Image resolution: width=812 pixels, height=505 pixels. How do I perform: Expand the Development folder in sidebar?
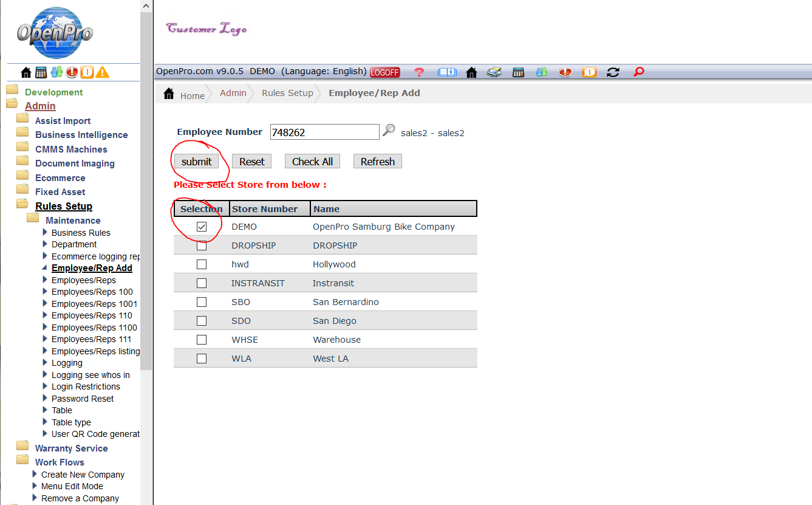pos(53,92)
